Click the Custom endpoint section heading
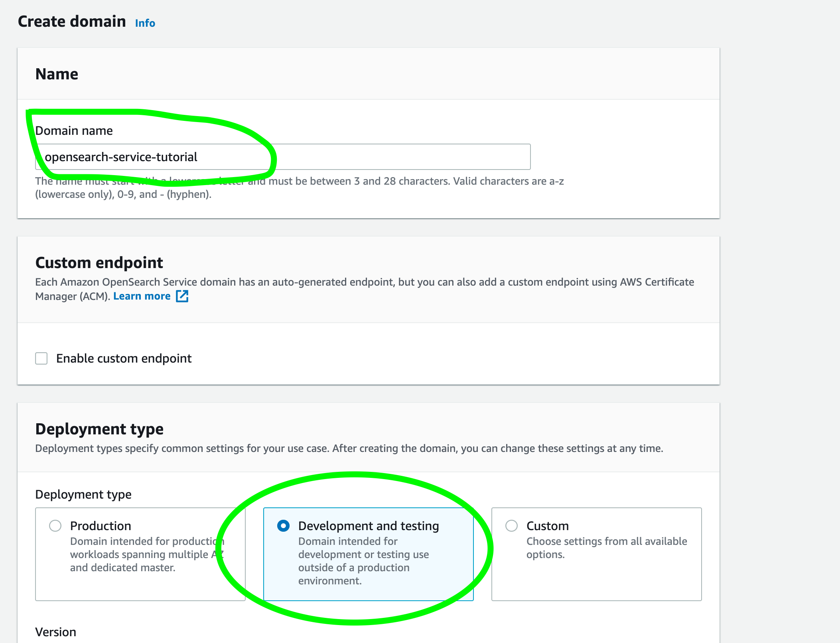The height and width of the screenshot is (643, 840). [99, 263]
